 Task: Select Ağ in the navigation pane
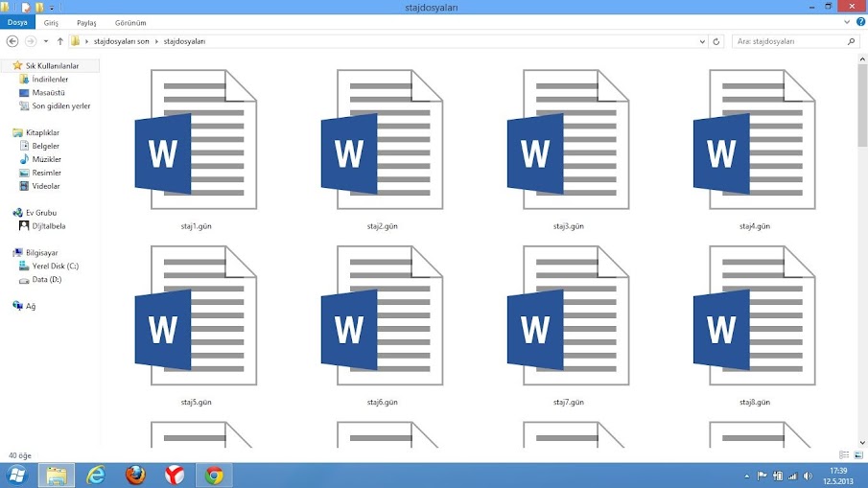[x=31, y=306]
